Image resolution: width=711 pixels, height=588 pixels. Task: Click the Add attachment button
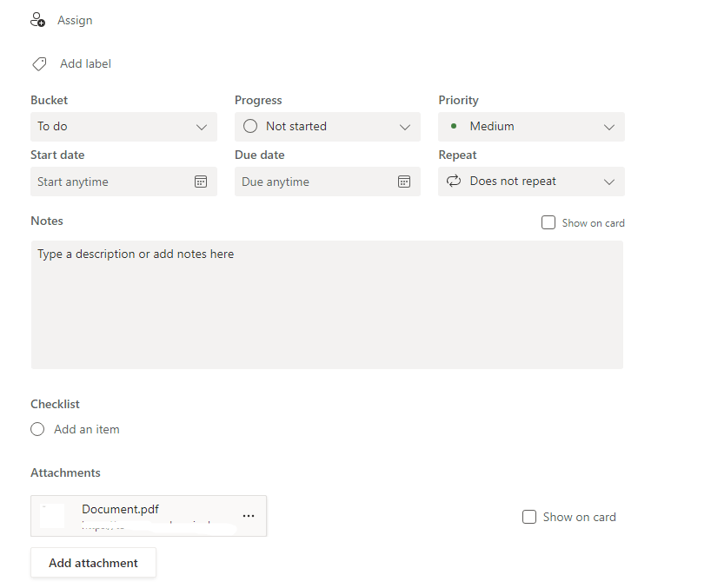pos(93,563)
